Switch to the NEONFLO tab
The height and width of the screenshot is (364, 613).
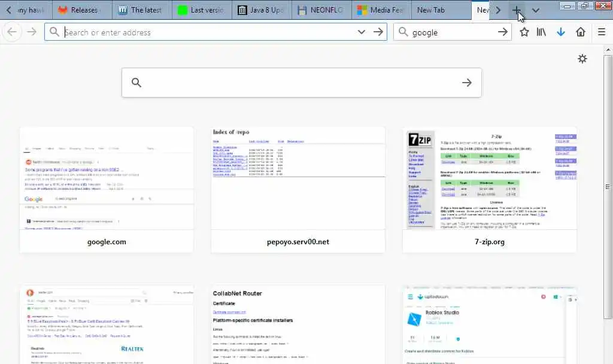click(x=321, y=10)
